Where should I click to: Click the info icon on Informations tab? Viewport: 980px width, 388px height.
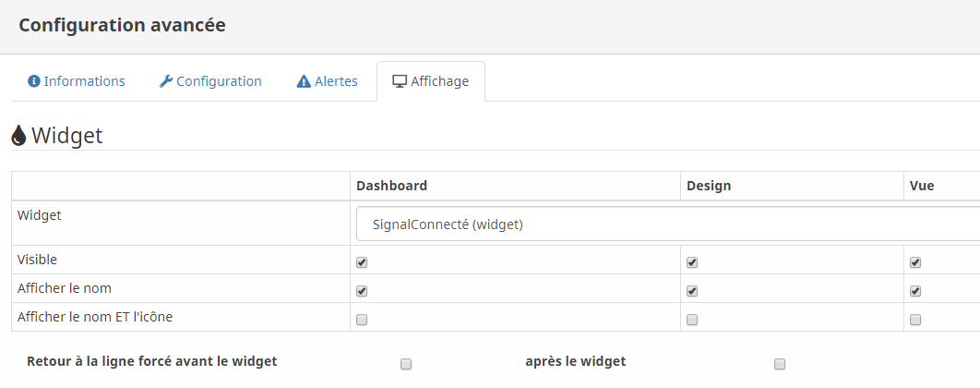34,81
